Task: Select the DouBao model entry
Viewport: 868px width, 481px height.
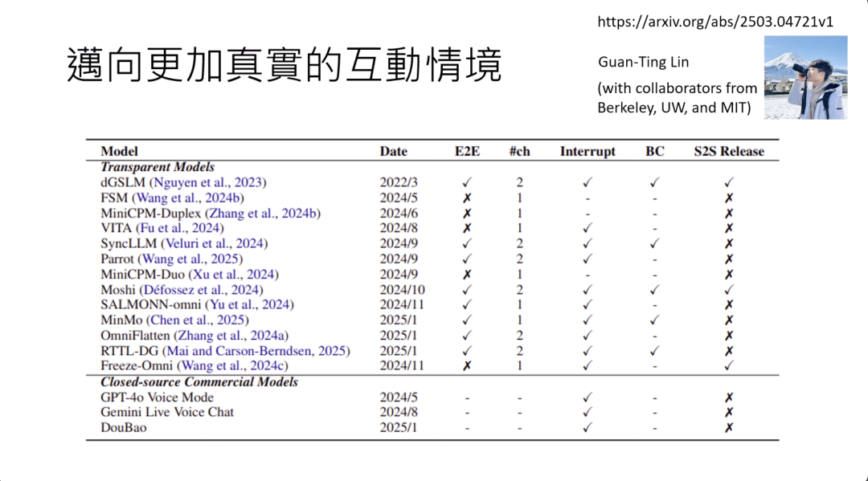Action: coord(123,427)
